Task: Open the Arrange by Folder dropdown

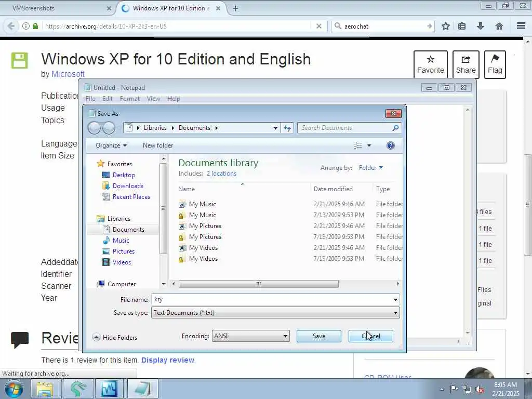Action: (371, 168)
